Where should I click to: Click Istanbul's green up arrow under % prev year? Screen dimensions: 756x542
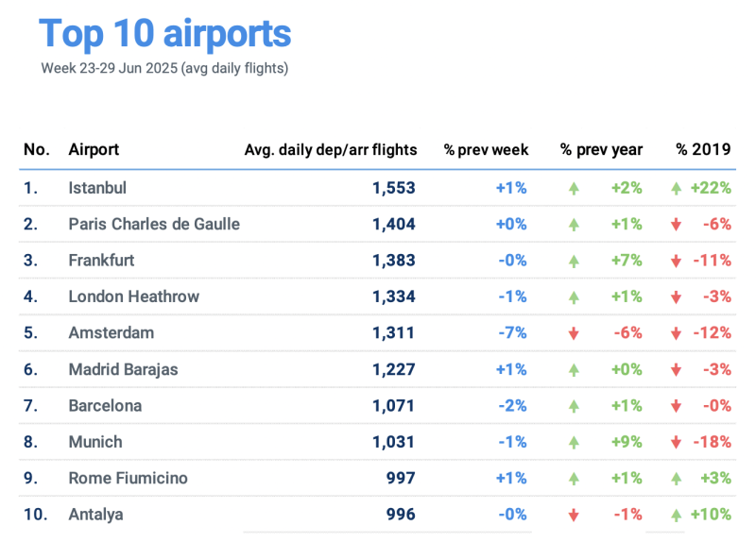573,188
